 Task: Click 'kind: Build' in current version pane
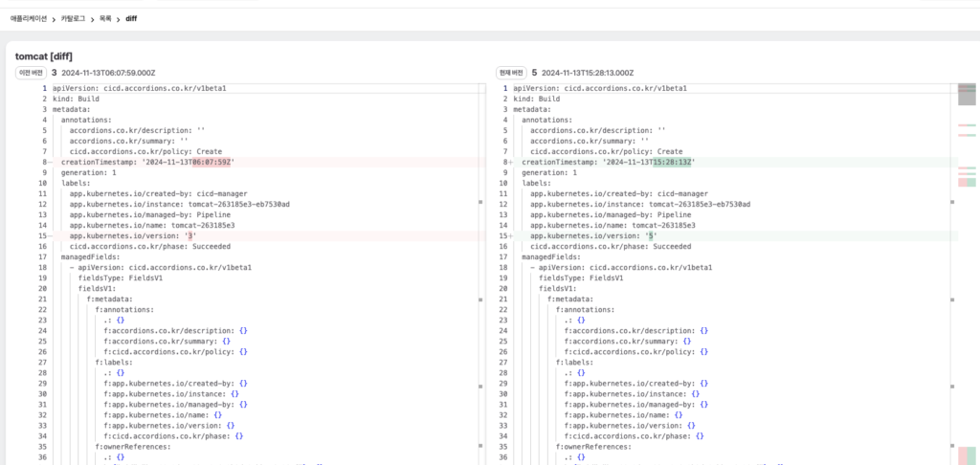coord(536,99)
